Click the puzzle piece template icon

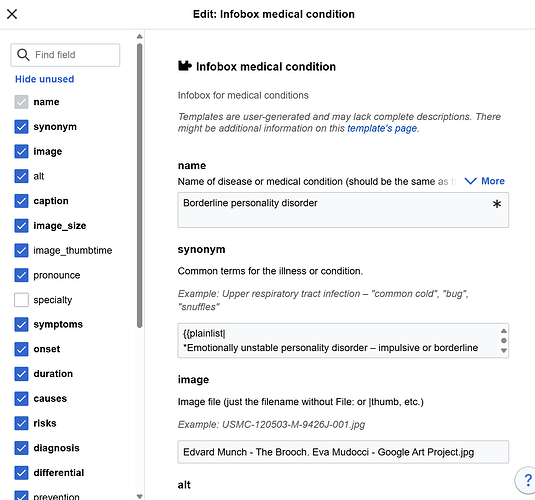point(185,66)
